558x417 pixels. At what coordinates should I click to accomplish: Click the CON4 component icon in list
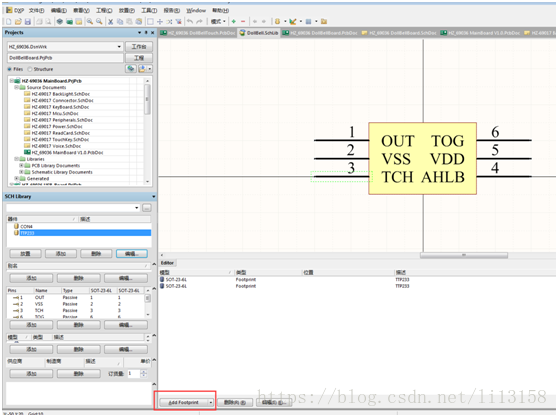tap(16, 226)
